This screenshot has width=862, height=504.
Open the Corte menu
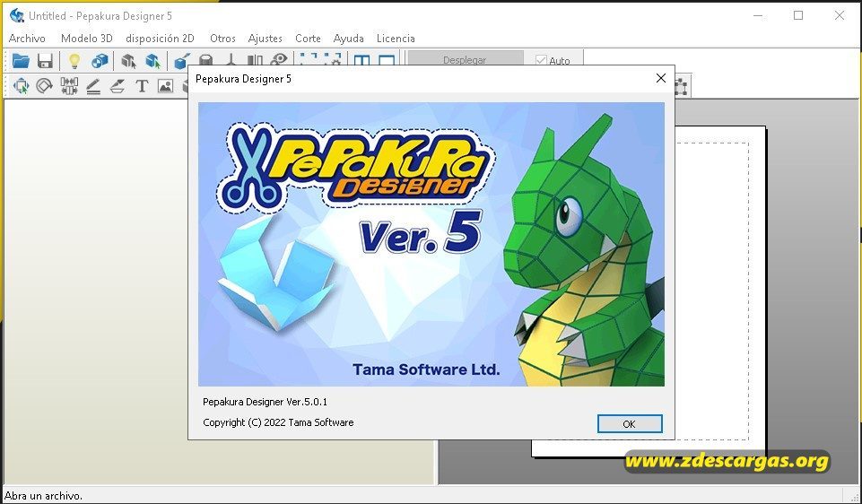(x=308, y=39)
